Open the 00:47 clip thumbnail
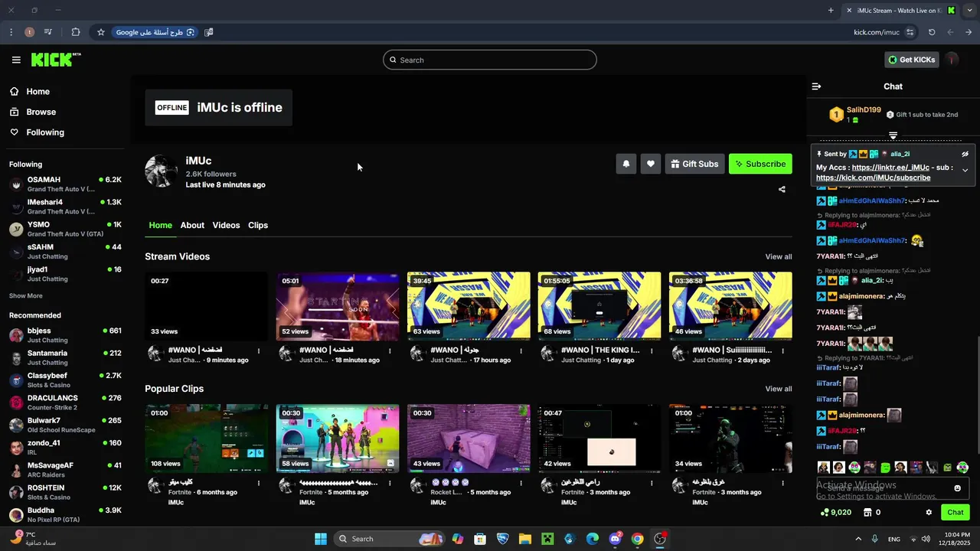 (x=599, y=439)
